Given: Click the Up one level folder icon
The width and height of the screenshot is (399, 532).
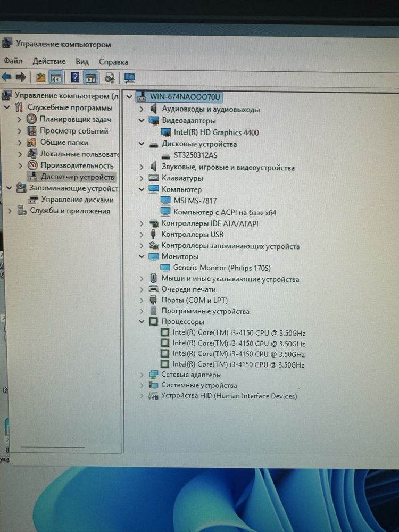Looking at the screenshot, I should 41,78.
